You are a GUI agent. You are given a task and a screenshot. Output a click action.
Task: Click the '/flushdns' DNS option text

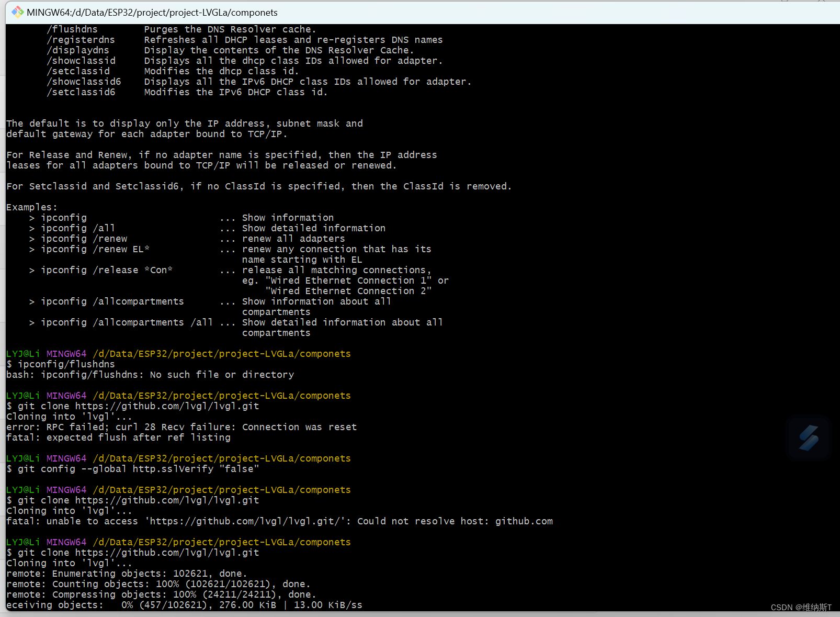coord(72,29)
